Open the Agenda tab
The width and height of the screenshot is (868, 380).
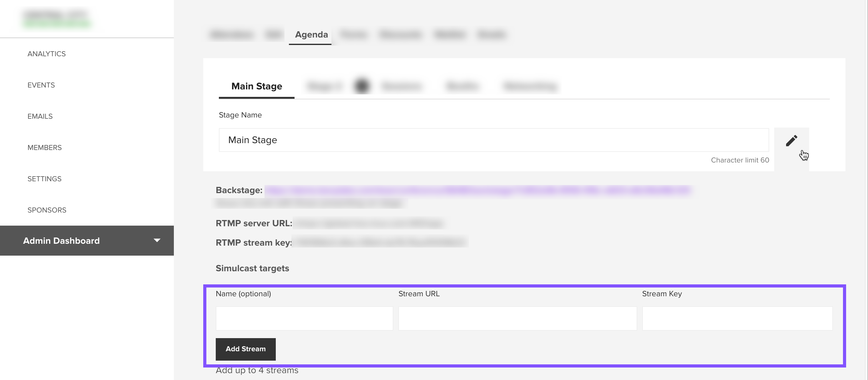(311, 35)
